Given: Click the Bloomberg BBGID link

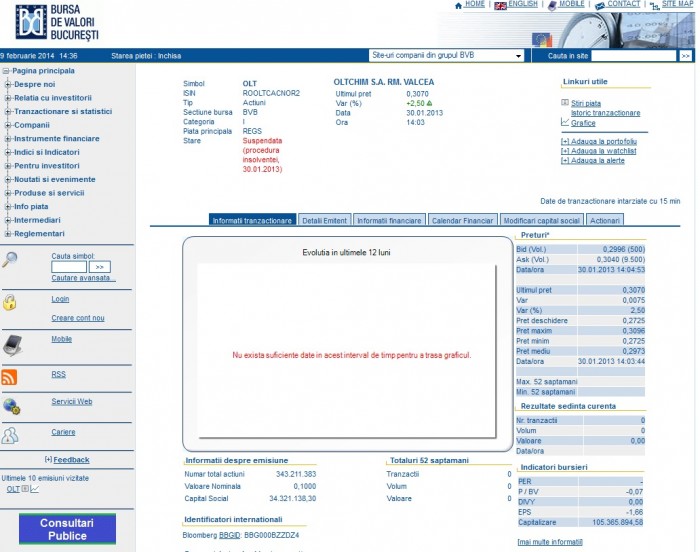Looking at the screenshot, I should [229, 535].
